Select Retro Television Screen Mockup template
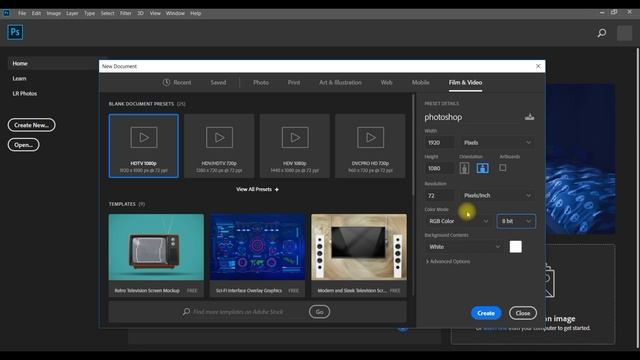640x360 pixels. pos(156,255)
